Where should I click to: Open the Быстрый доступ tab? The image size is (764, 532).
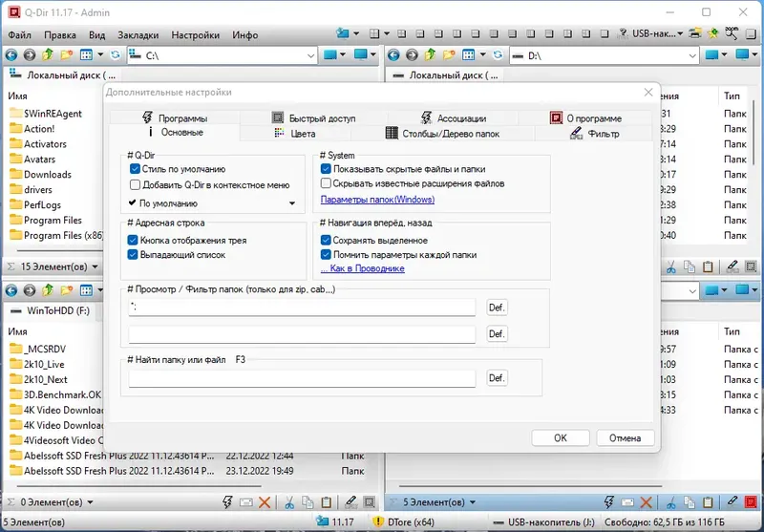(x=313, y=118)
